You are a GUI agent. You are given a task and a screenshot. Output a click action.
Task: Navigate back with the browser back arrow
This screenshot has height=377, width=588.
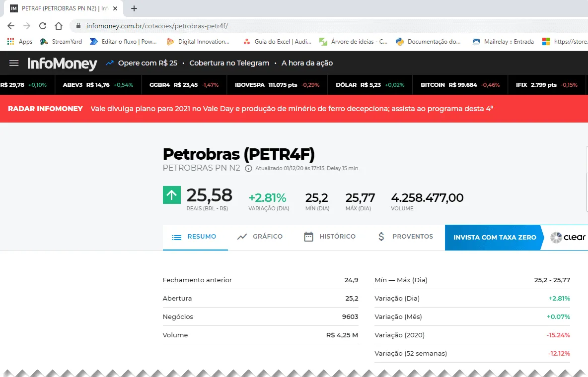tap(11, 26)
